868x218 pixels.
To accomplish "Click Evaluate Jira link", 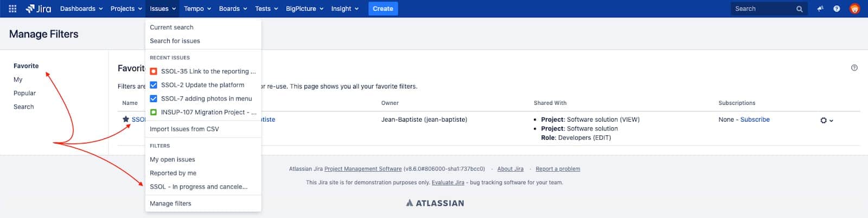I will 448,183.
